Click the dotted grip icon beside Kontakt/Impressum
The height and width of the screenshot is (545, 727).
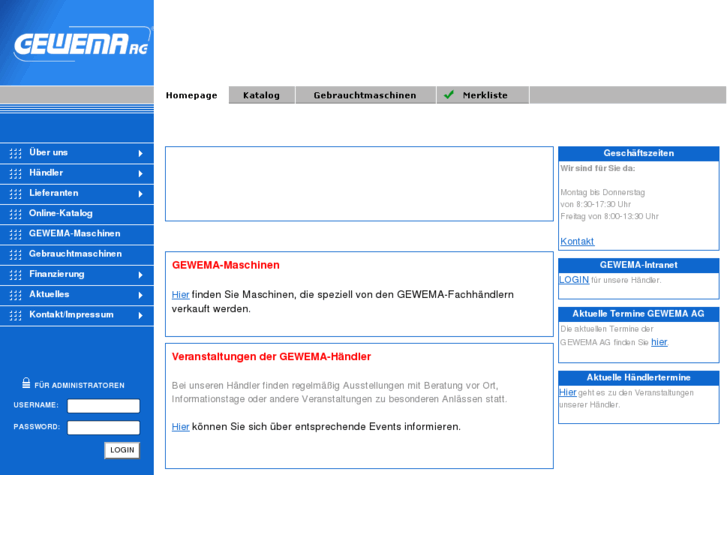pyautogui.click(x=15, y=315)
